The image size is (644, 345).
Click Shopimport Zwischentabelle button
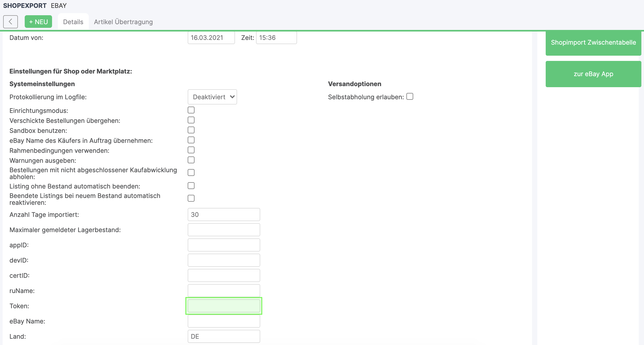click(593, 43)
